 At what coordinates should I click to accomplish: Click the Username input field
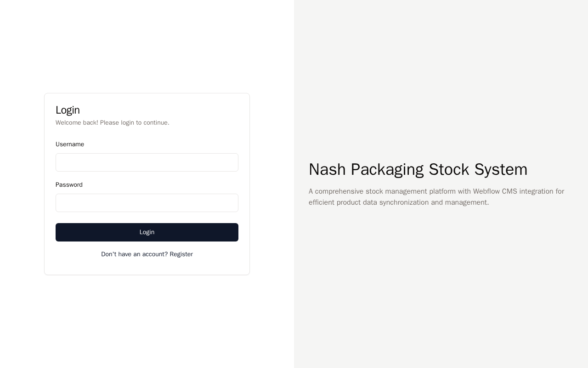pyautogui.click(x=147, y=162)
